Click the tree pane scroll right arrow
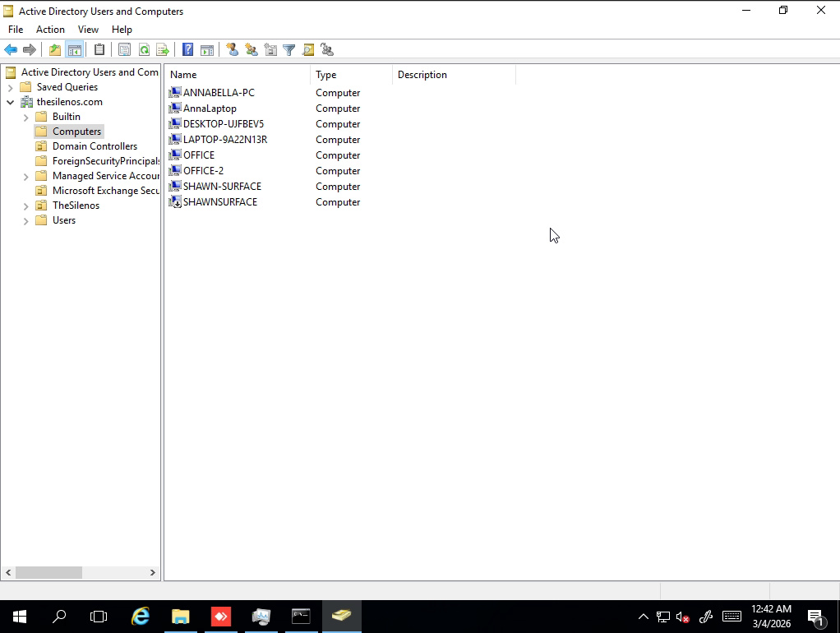Image resolution: width=840 pixels, height=633 pixels. tap(153, 572)
